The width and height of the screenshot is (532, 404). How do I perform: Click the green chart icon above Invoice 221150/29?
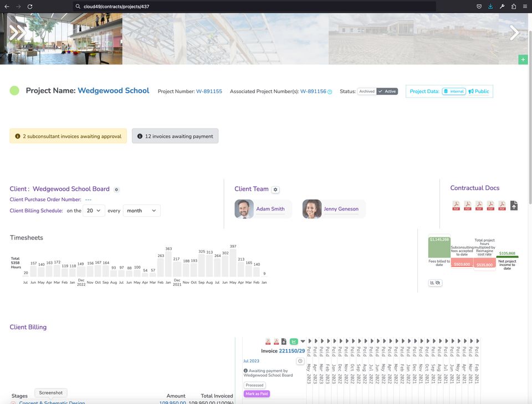(x=294, y=341)
